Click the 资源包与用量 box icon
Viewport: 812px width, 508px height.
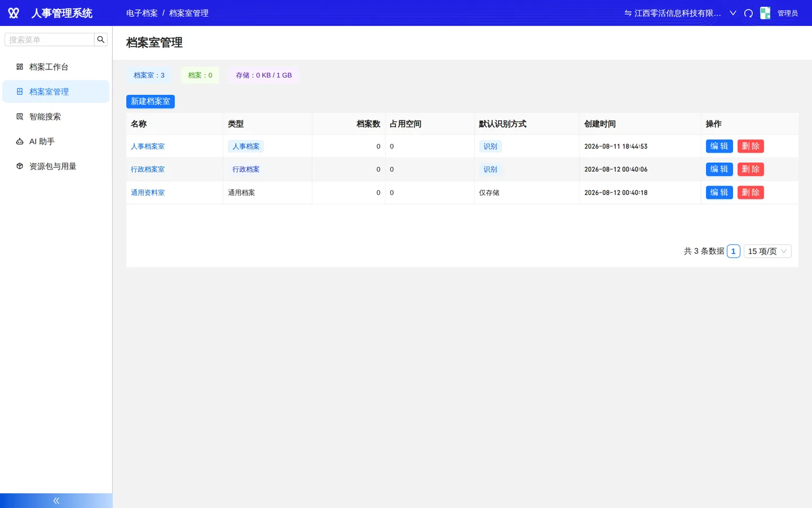tap(20, 166)
